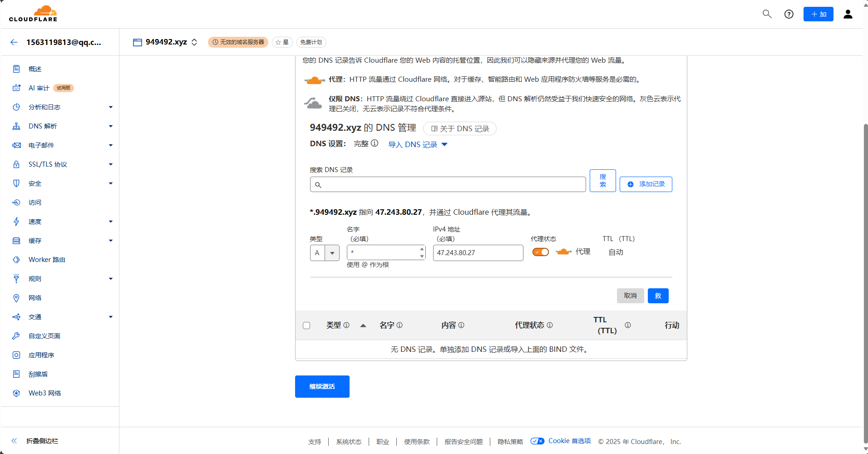Open the Web3 网络 menu item
The width and height of the screenshot is (868, 454).
(44, 393)
